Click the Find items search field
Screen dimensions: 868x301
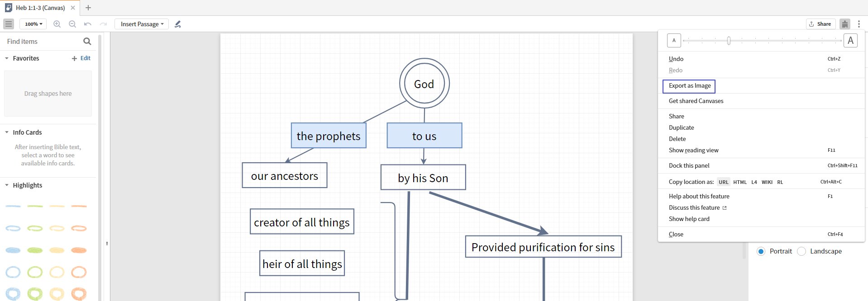pos(43,42)
